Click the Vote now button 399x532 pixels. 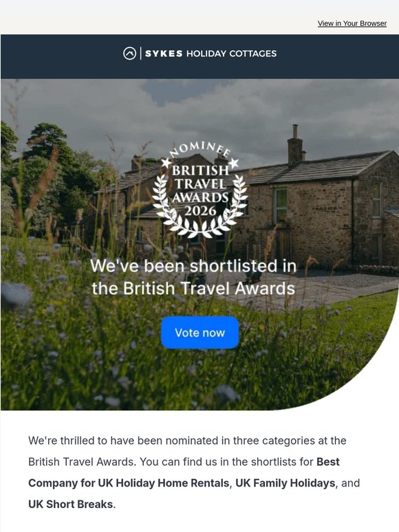(x=199, y=333)
